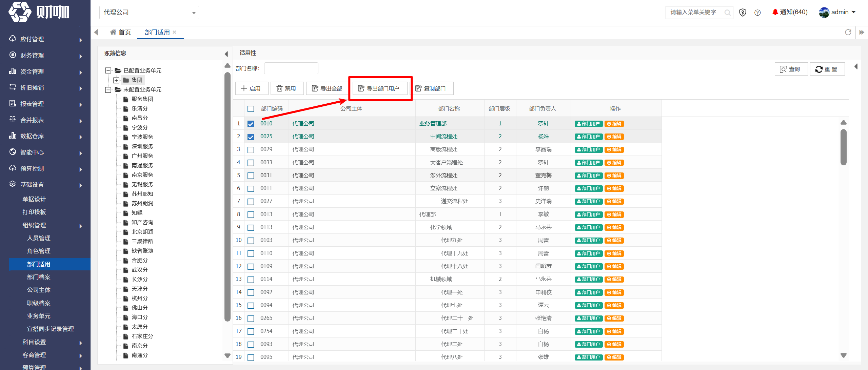Open the shield security icon
Screen dimensions: 868x370
743,13
